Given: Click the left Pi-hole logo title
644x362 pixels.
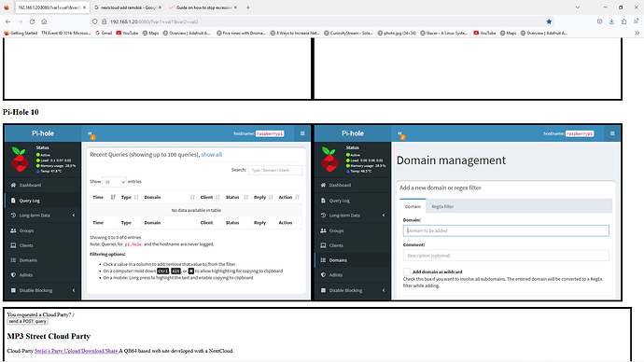Looking at the screenshot, I should point(43,133).
